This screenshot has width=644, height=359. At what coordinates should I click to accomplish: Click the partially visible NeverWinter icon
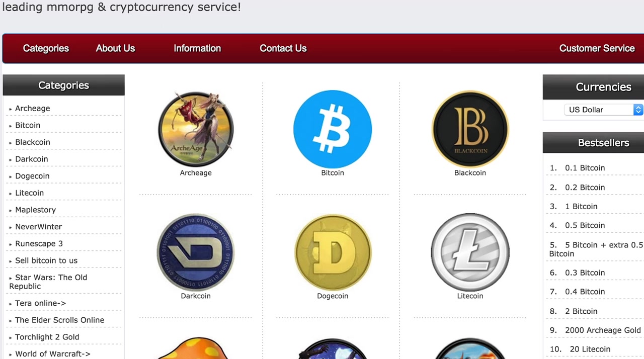[x=333, y=348]
